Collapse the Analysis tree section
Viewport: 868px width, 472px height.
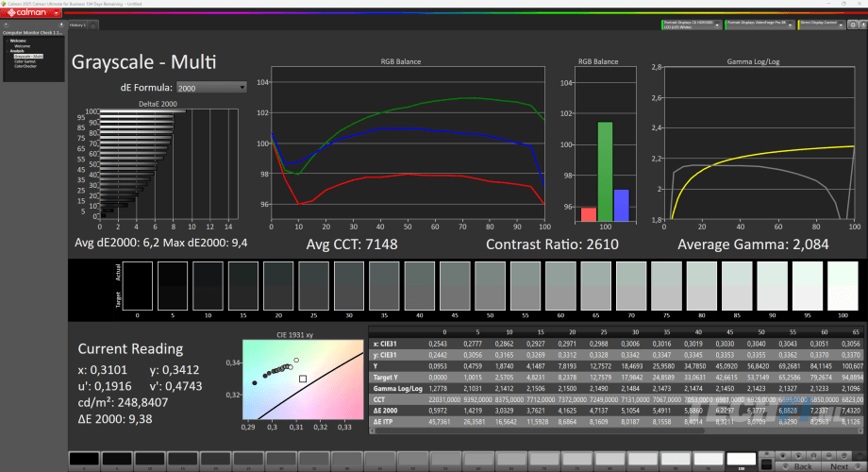(8, 52)
